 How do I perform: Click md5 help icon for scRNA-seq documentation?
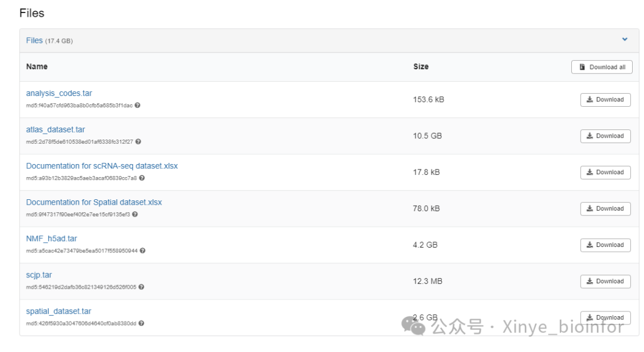pos(142,178)
